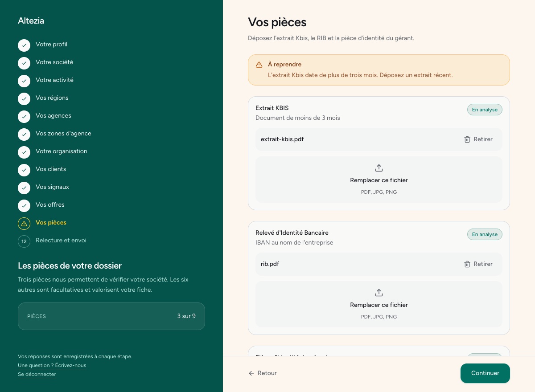Click the checkmark icon beside Vos régions

pyautogui.click(x=24, y=99)
